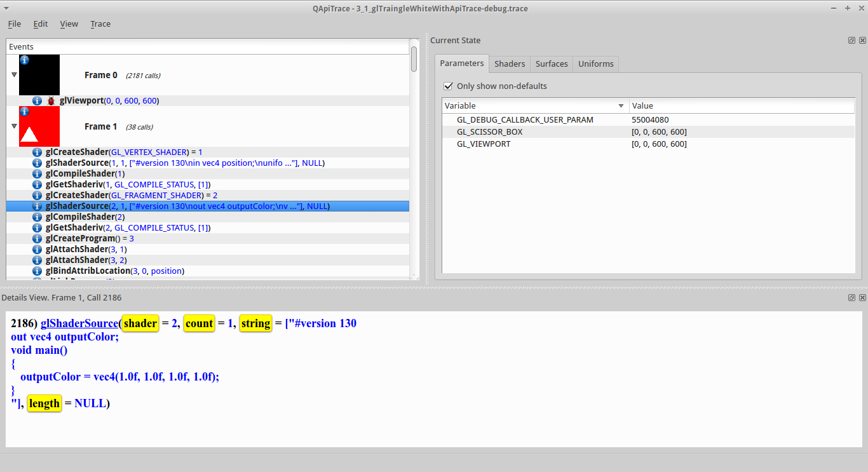Open the Trace menu
This screenshot has width=868, height=472.
pos(100,24)
